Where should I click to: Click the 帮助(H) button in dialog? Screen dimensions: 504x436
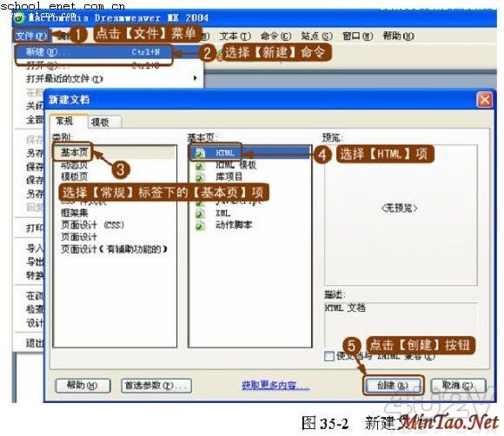pyautogui.click(x=83, y=386)
